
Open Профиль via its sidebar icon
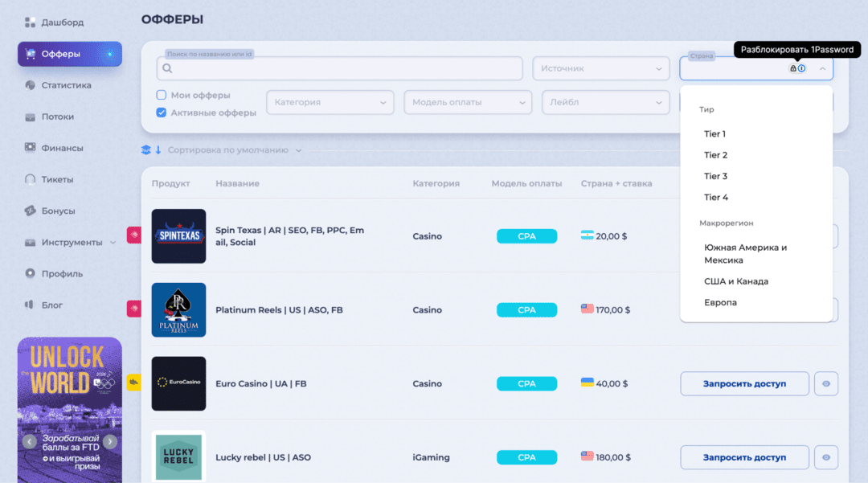click(29, 273)
